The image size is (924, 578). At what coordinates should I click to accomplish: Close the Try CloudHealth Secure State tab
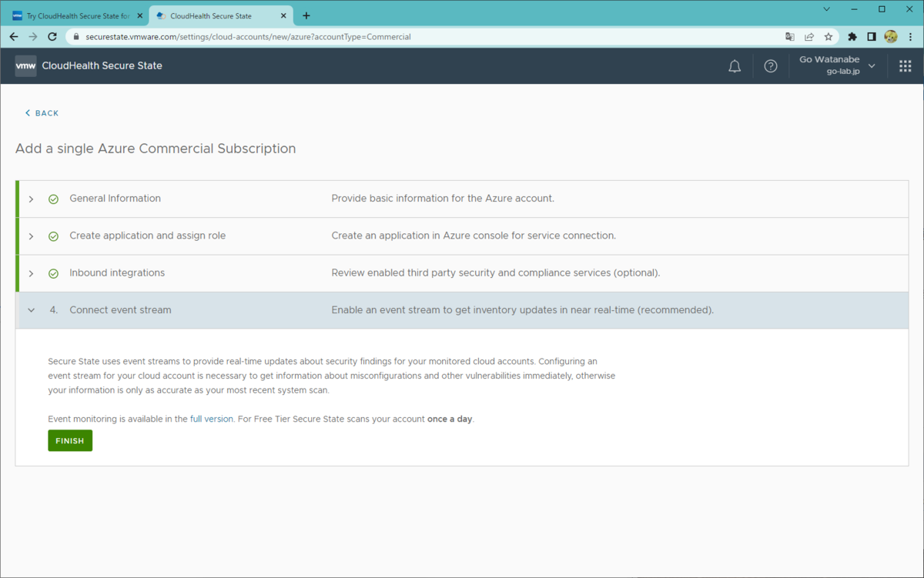pos(139,15)
